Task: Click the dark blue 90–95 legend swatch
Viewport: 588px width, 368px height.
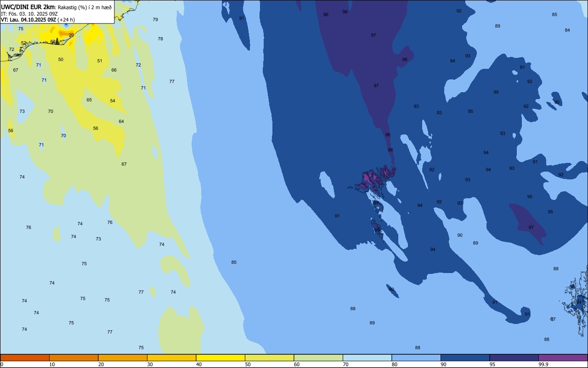Action: pos(465,357)
